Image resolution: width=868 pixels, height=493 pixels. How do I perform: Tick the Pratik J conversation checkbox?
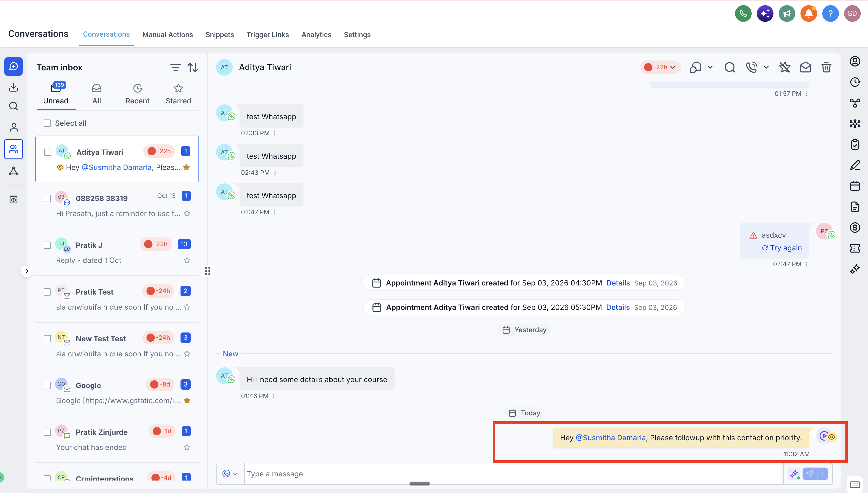click(x=47, y=245)
